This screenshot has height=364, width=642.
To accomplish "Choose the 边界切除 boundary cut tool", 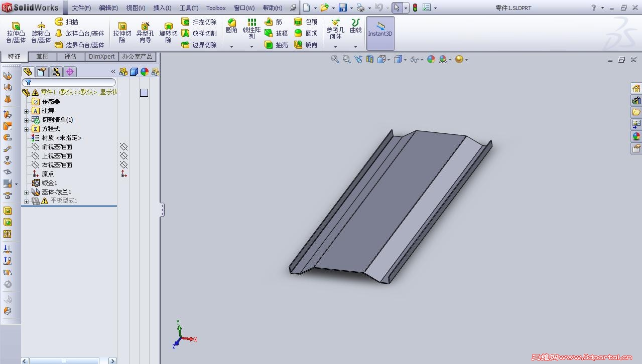I will (199, 45).
